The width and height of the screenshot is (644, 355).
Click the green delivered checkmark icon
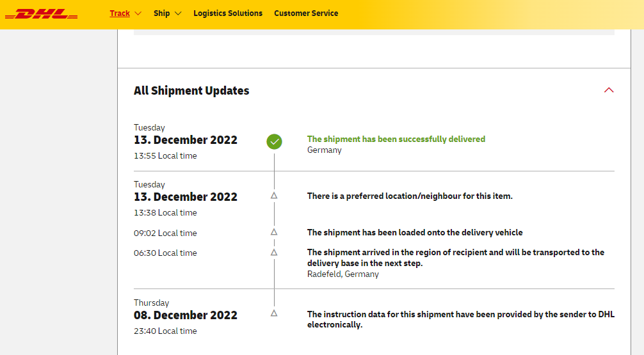click(x=274, y=142)
